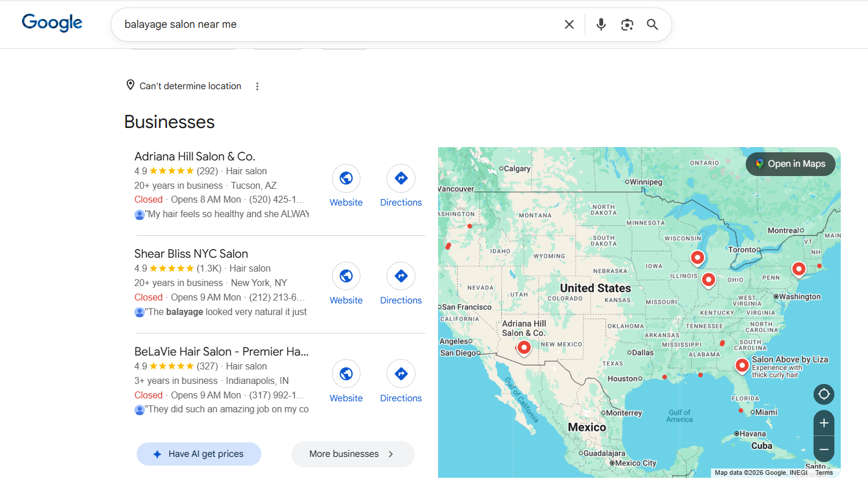Screen dimensions: 868x487
Task: Click the directions arrow icon for Shear Bliss NYC Salon
Action: (401, 276)
